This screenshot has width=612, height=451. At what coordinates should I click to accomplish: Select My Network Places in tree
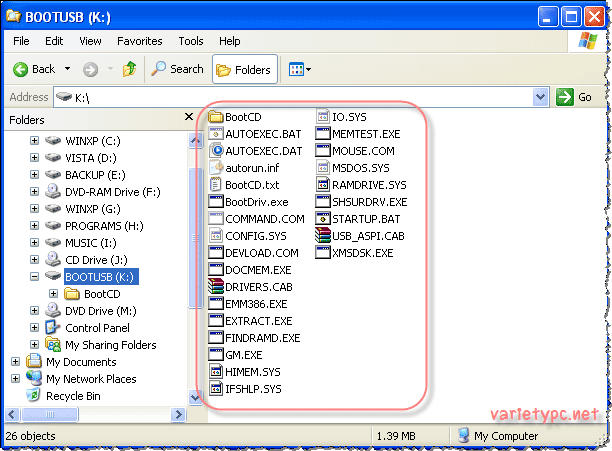point(91,379)
